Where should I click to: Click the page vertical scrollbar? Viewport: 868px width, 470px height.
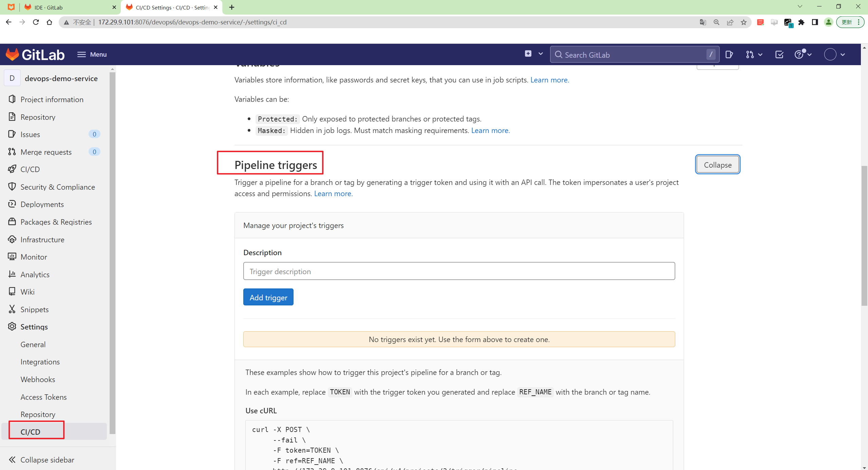pyautogui.click(x=864, y=236)
